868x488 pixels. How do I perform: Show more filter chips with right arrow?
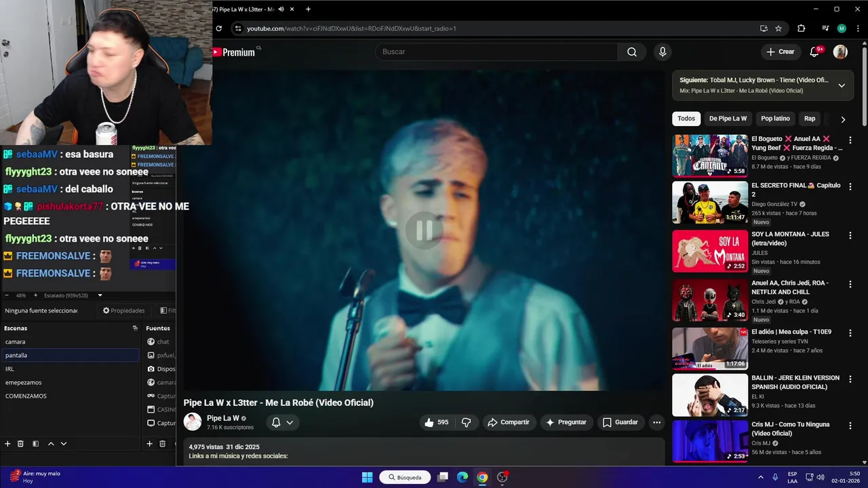[x=843, y=119]
